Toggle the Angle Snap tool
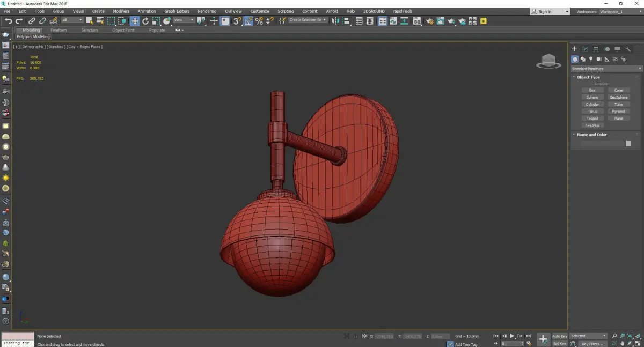 pyautogui.click(x=248, y=21)
